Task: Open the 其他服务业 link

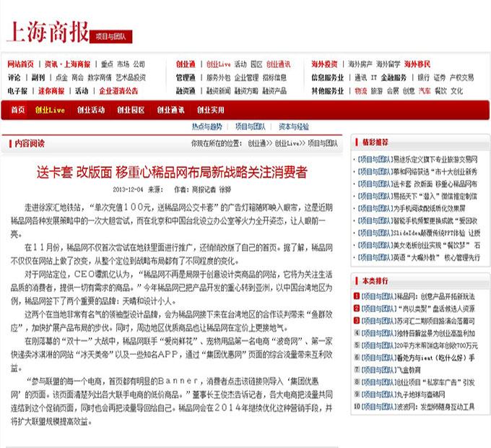Action: pyautogui.click(x=328, y=91)
